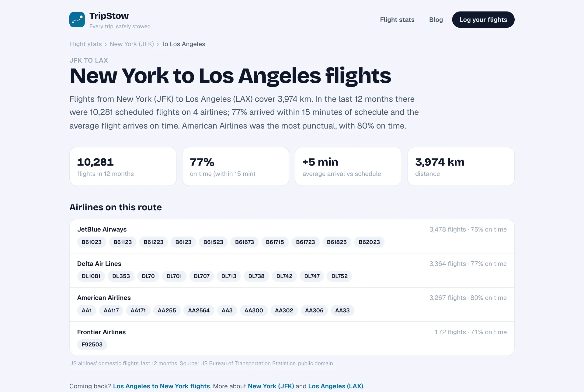Open American flight AA2564
The width and height of the screenshot is (584, 392).
point(199,311)
